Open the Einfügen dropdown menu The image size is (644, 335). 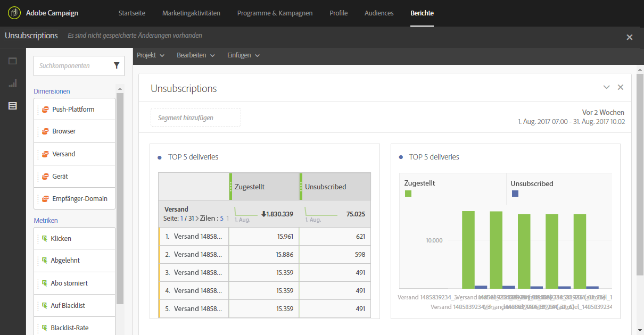tap(243, 55)
